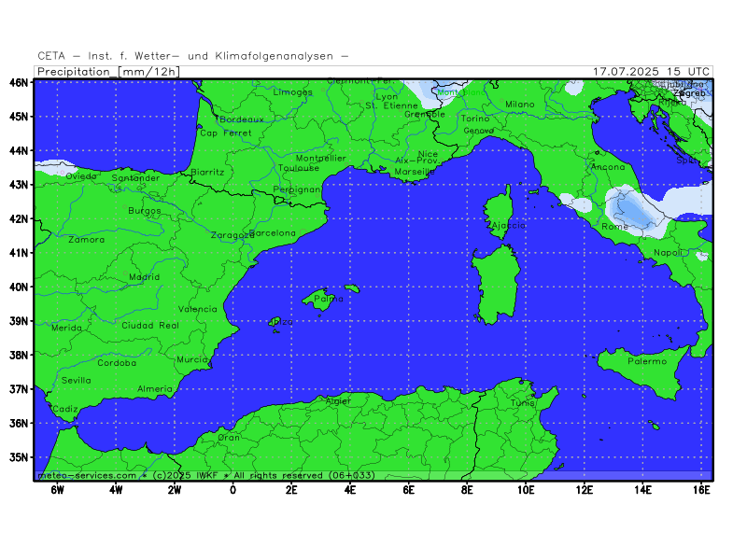Image resolution: width=747 pixels, height=560 pixels.
Task: Click the 'Precipitation_[mm/12h]' label
Action: tap(108, 72)
